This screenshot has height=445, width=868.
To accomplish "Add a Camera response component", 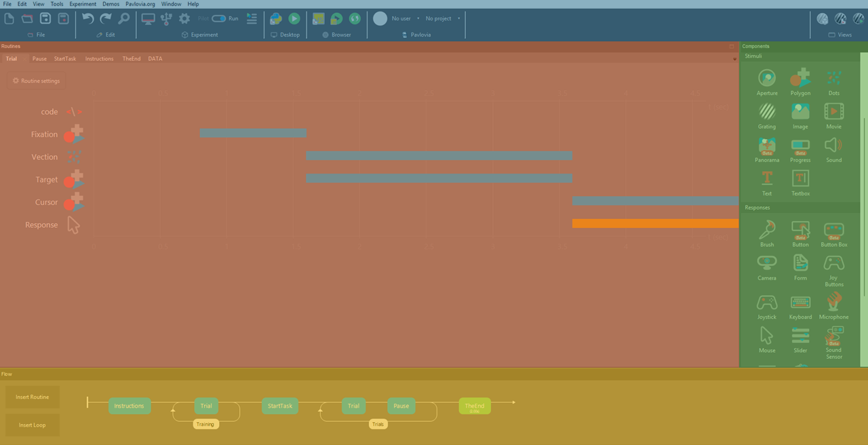I will (x=767, y=267).
